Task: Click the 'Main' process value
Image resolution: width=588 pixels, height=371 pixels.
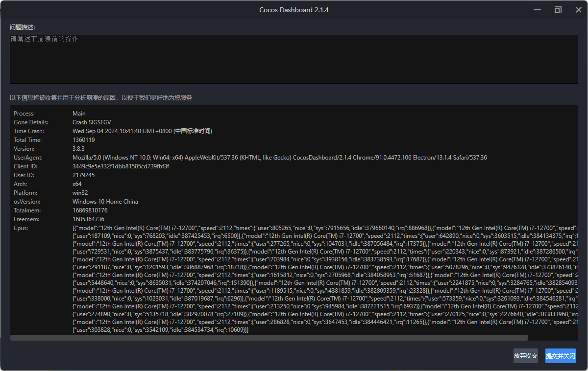Action: [79, 114]
